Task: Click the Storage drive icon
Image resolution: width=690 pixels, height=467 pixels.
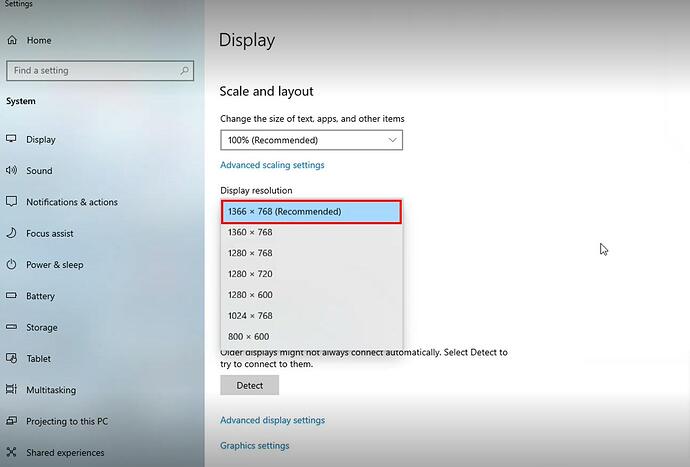Action: point(11,327)
